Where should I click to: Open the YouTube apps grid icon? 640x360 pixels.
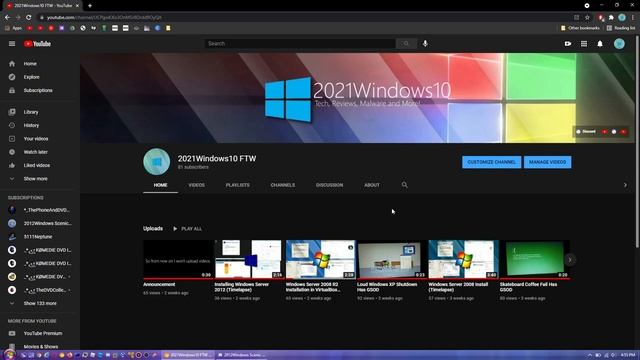[584, 44]
